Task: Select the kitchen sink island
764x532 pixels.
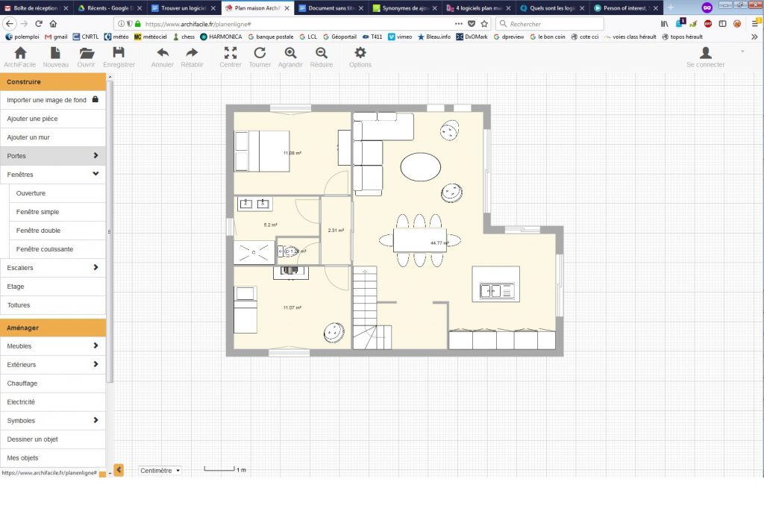Action: click(x=496, y=284)
